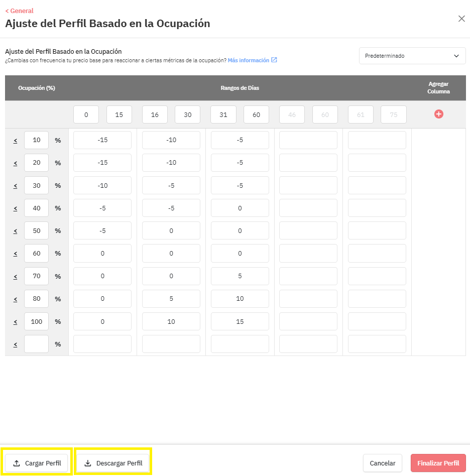This screenshot has height=476, width=470.
Task: Edit the occupancy threshold field 40
Action: [x=37, y=208]
